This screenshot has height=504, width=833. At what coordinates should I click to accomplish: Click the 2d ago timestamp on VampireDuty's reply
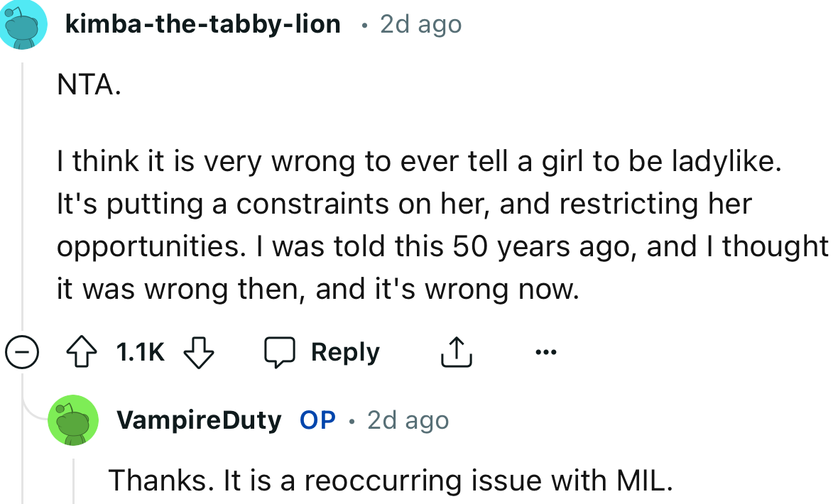click(x=407, y=420)
